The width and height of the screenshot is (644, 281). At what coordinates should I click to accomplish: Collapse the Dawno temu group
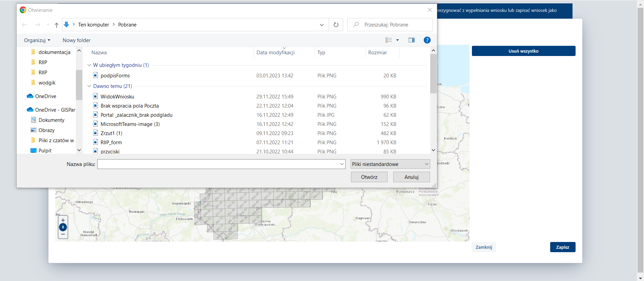click(89, 86)
